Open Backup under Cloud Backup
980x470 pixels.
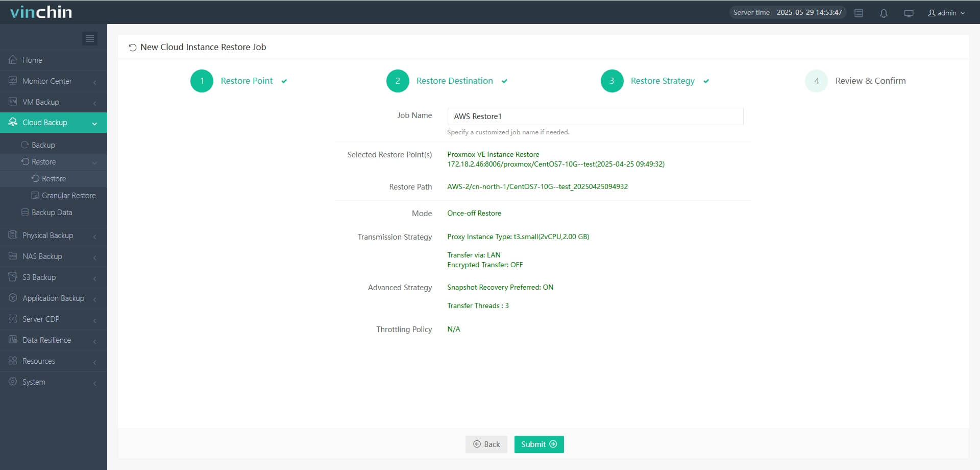[x=54, y=145]
